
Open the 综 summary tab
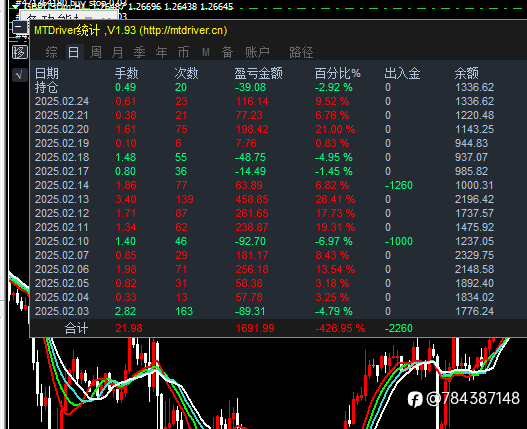click(x=51, y=52)
